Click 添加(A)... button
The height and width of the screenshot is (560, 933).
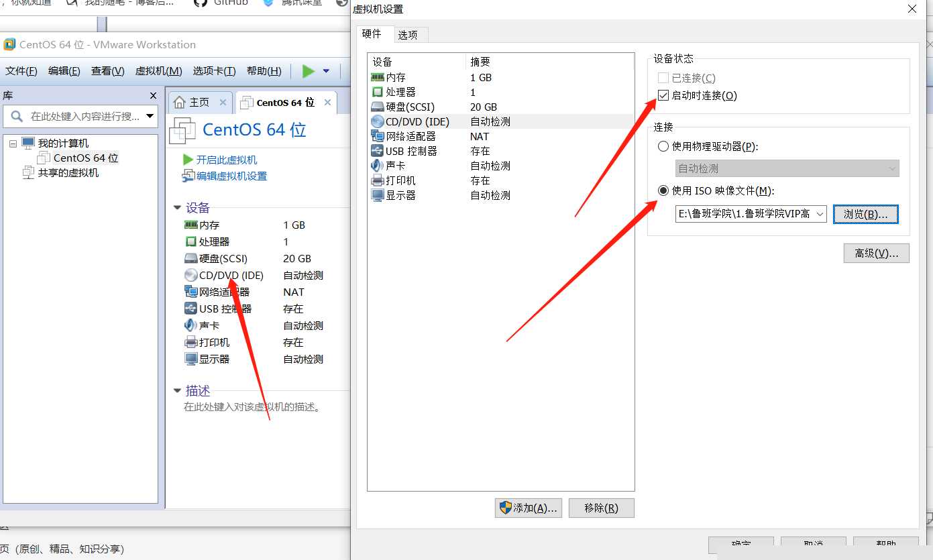(x=528, y=508)
